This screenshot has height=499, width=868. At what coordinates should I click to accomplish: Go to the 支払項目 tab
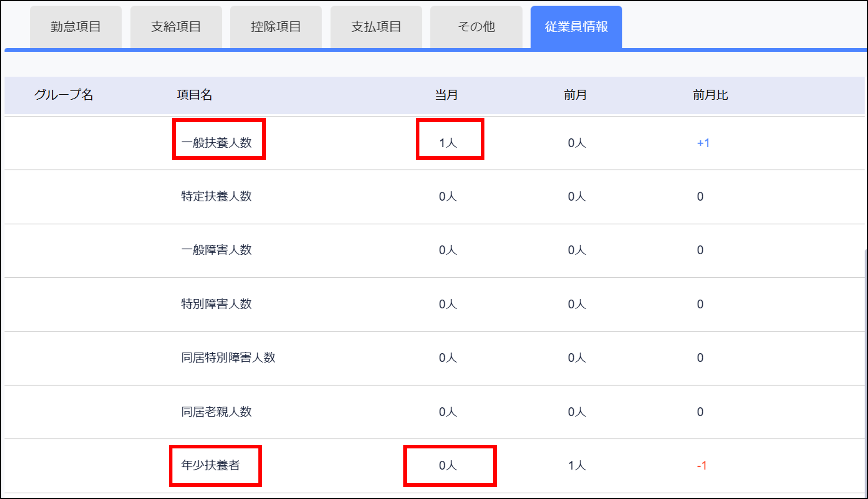click(x=376, y=27)
